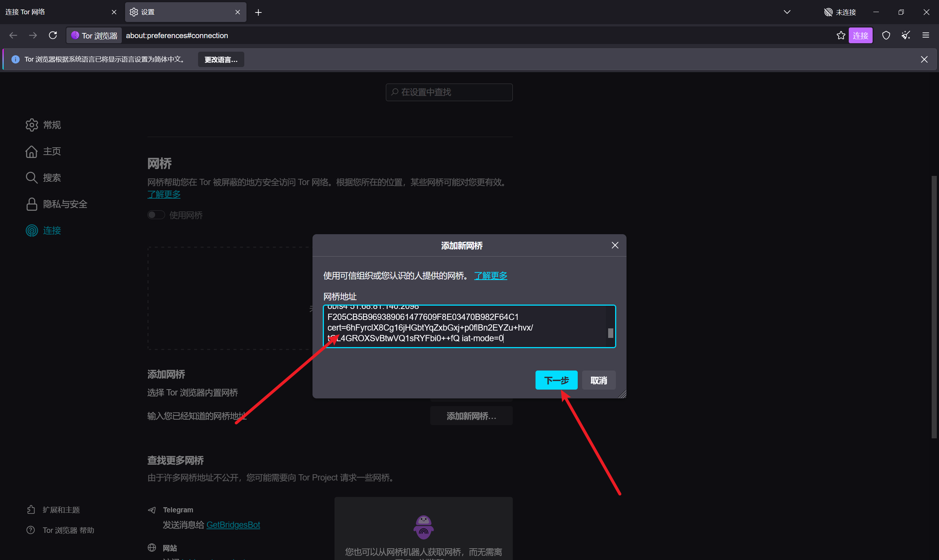Reload the current page
939x560 pixels.
pos(53,36)
